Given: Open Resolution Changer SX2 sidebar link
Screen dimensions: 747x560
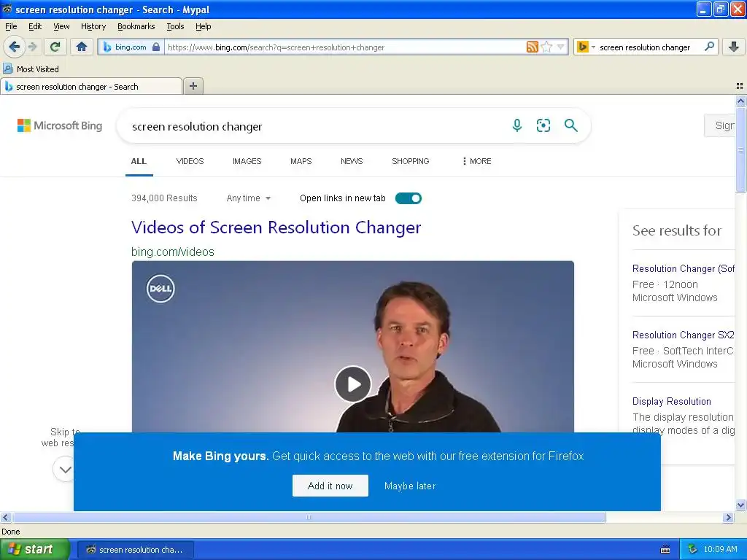Looking at the screenshot, I should [683, 335].
